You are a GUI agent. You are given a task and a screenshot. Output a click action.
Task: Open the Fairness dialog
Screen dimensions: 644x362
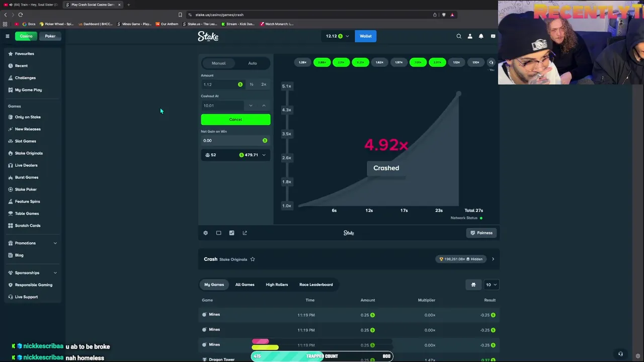click(x=481, y=233)
